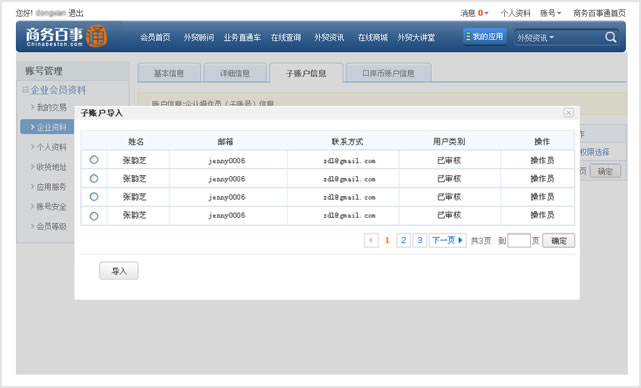Open 会员等级 in sidebar
Image resolution: width=641 pixels, height=388 pixels.
(x=51, y=226)
